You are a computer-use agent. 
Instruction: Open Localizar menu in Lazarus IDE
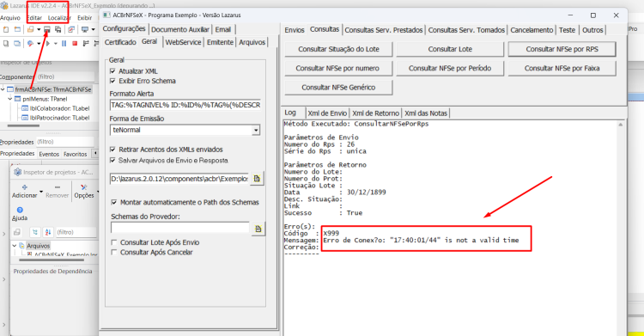point(59,18)
